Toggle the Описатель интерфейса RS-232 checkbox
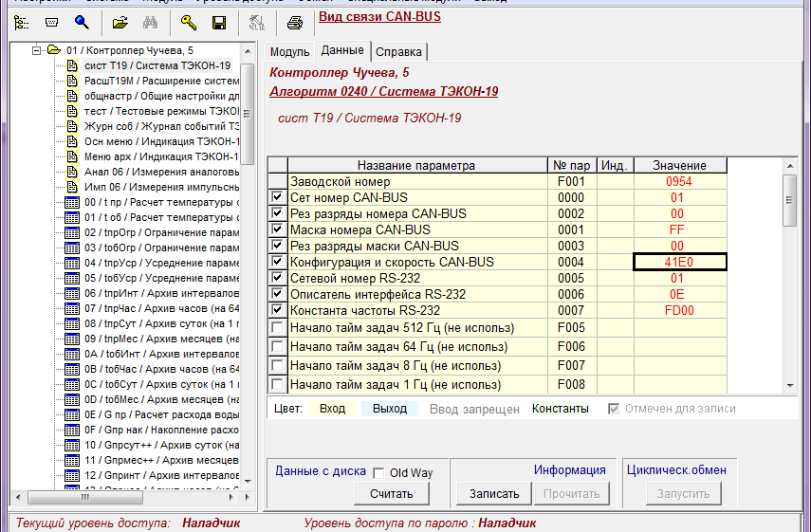 [x=278, y=294]
